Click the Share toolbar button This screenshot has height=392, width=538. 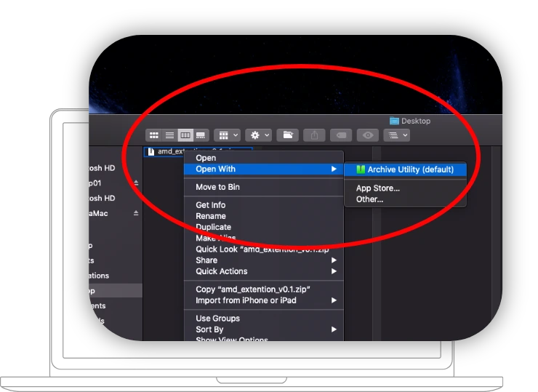(x=314, y=135)
